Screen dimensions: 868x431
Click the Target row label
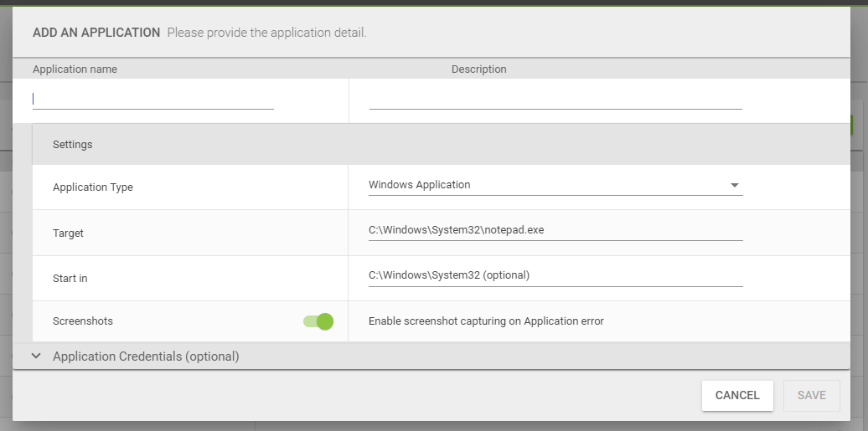click(68, 233)
